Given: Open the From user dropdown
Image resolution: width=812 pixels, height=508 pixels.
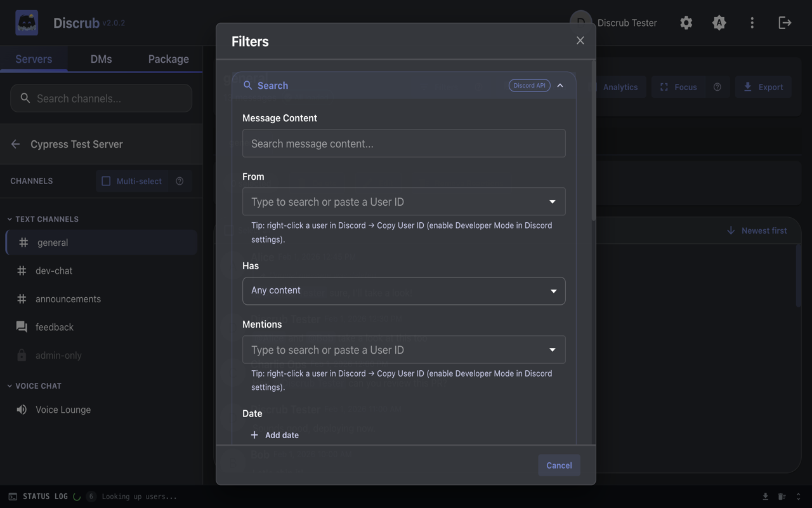Looking at the screenshot, I should (x=552, y=202).
